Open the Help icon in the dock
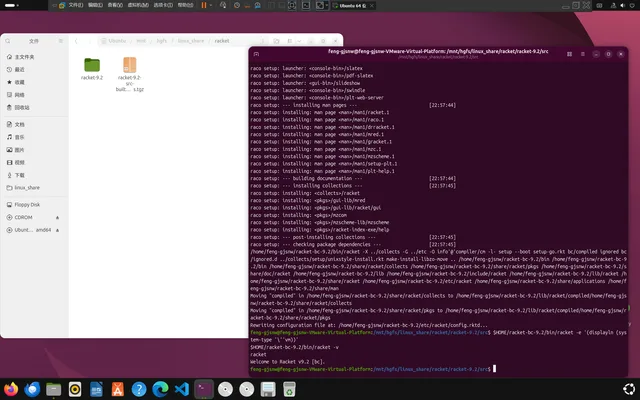 139,389
